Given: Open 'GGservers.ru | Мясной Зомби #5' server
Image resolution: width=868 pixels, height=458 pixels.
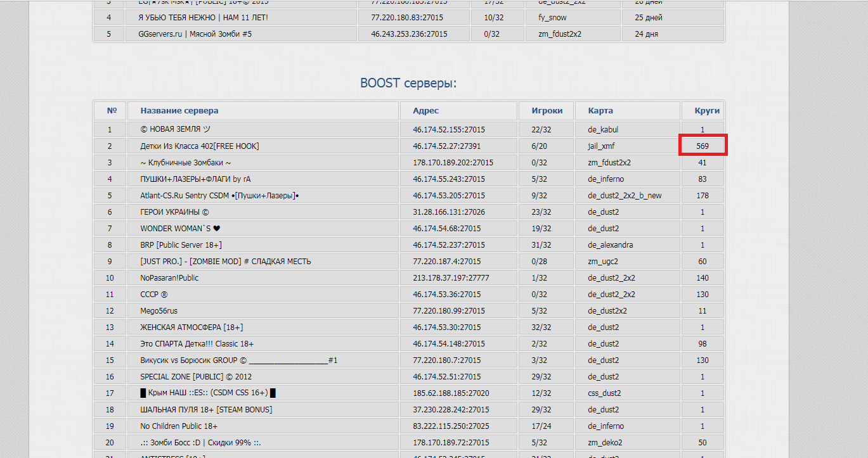Looking at the screenshot, I should pyautogui.click(x=195, y=34).
